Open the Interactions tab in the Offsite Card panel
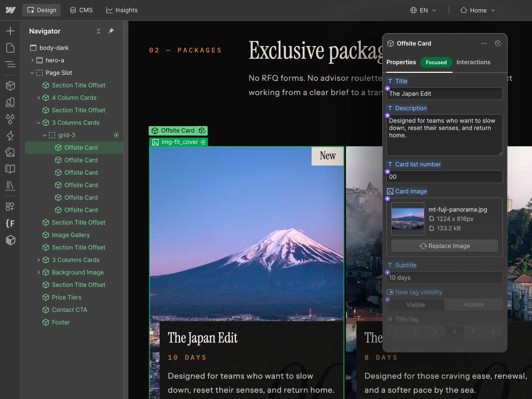The image size is (532, 399). pyautogui.click(x=473, y=62)
